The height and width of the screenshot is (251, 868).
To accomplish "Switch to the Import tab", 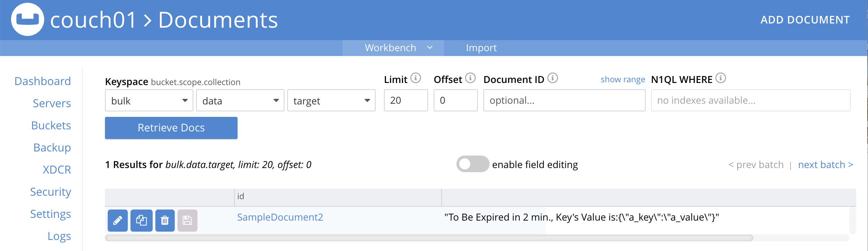I will [481, 48].
